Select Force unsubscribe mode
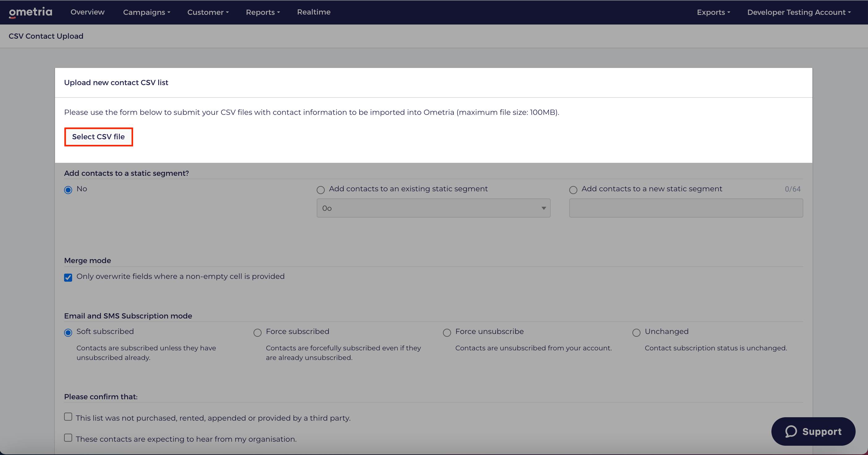The height and width of the screenshot is (455, 868). (x=447, y=333)
